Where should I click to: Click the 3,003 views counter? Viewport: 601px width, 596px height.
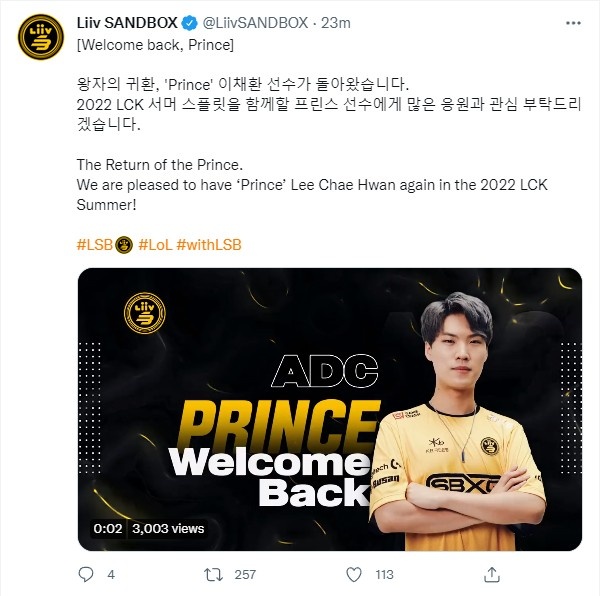tap(168, 529)
